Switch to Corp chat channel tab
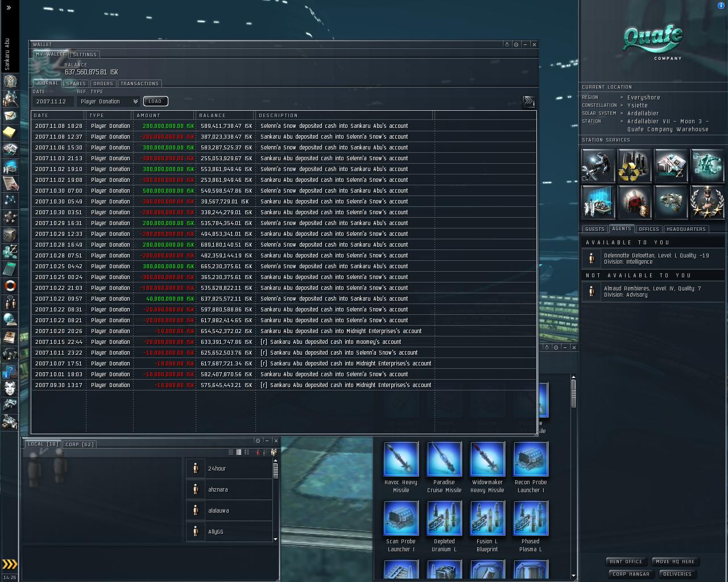728x582 pixels. point(80,444)
